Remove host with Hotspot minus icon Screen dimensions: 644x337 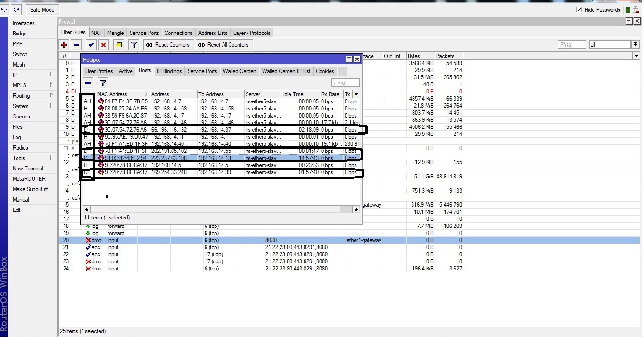(88, 83)
